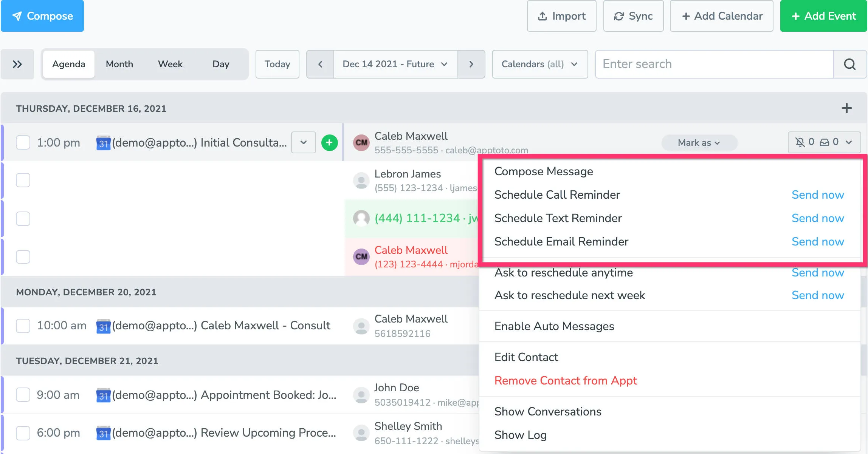Viewport: 868px width, 454px height.
Task: Click the Sync refresh icon
Action: 619,16
